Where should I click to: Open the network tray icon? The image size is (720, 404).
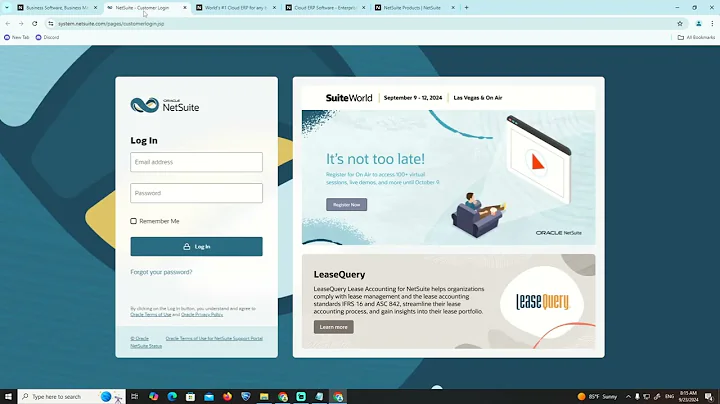point(647,397)
